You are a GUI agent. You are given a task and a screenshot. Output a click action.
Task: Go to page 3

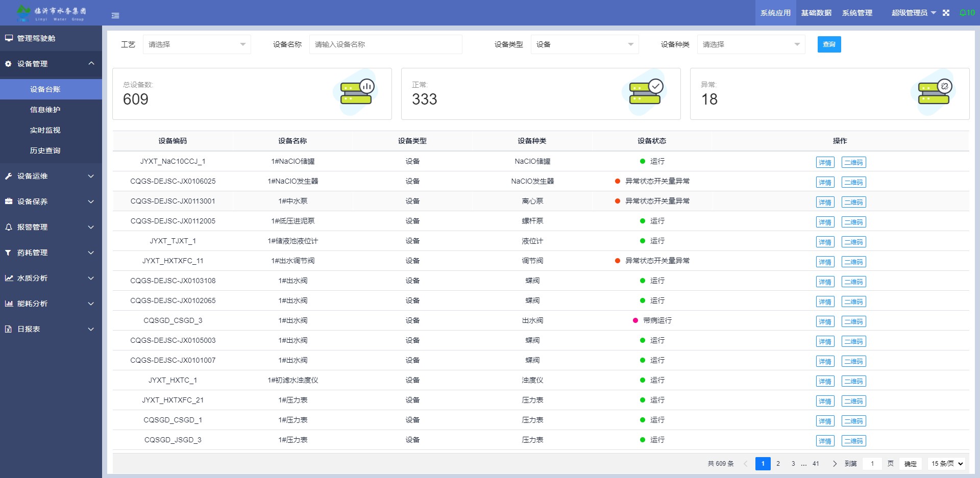(793, 464)
